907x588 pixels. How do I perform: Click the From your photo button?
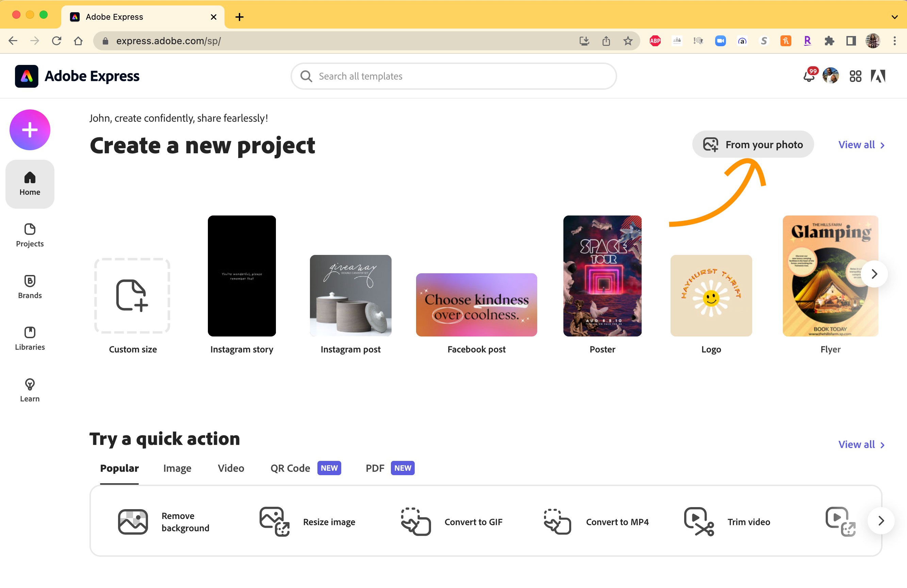tap(753, 145)
